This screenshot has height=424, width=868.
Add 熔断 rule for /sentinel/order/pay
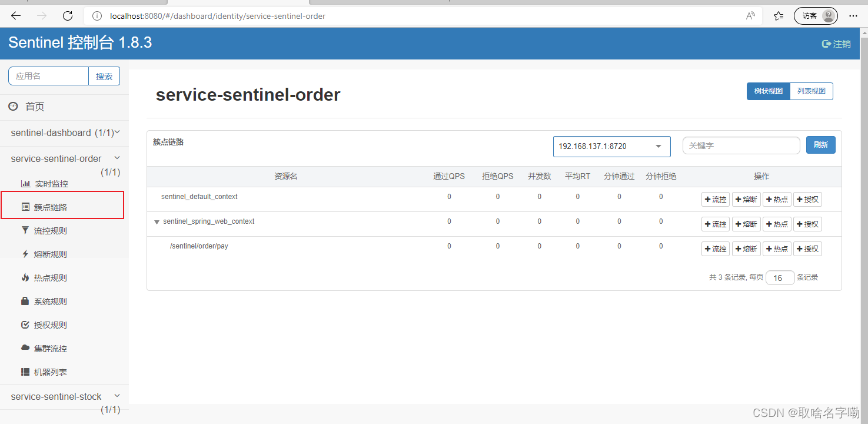click(x=746, y=249)
